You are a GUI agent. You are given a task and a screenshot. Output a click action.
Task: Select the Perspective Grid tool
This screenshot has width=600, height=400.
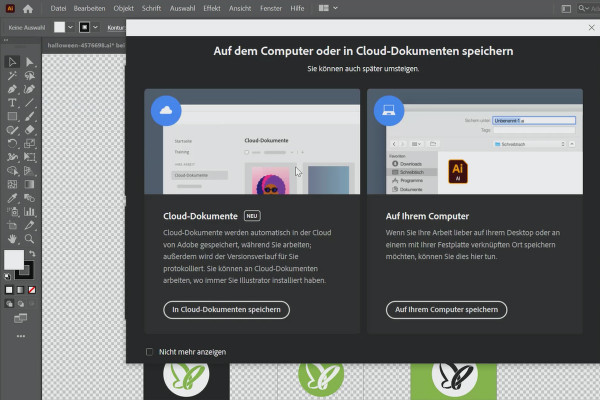tap(29, 171)
